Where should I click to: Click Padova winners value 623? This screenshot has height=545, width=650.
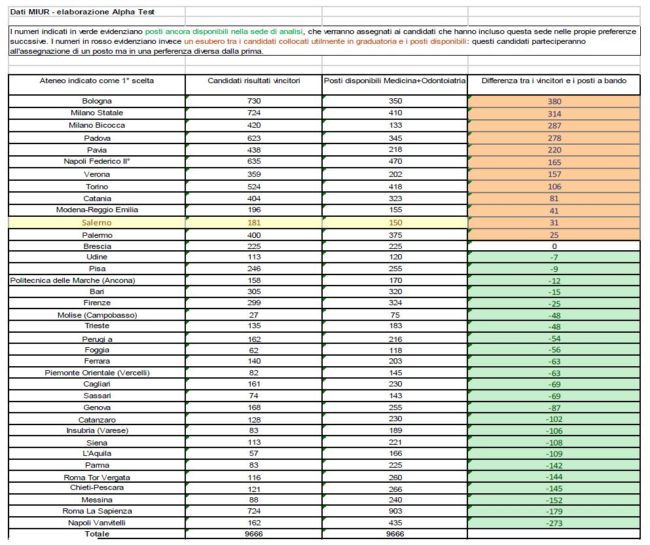tap(254, 138)
